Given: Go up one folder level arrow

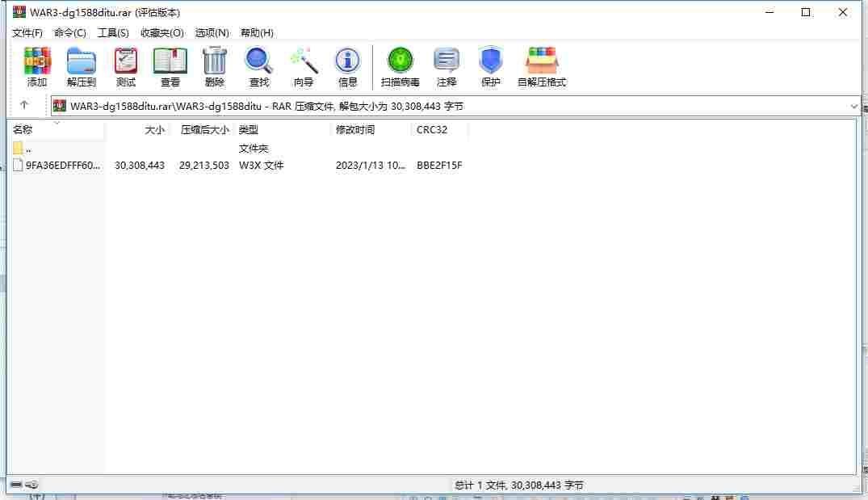Looking at the screenshot, I should click(24, 105).
